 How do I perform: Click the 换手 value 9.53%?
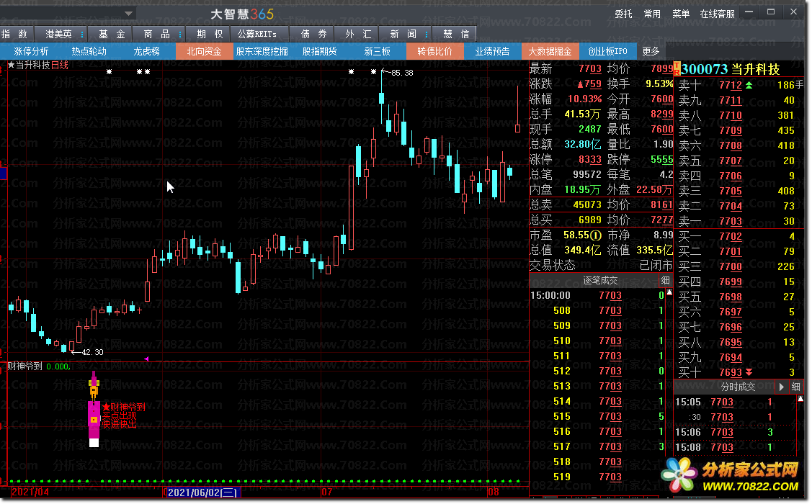[x=659, y=84]
